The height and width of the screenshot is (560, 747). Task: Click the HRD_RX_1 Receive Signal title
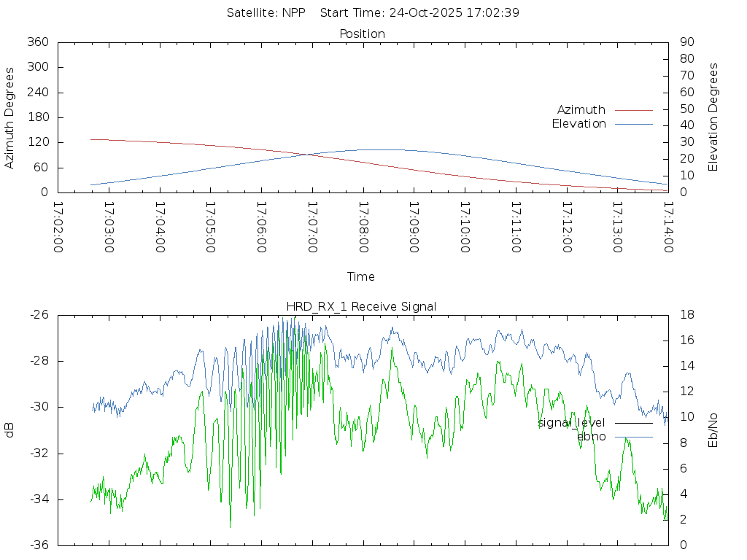(362, 307)
